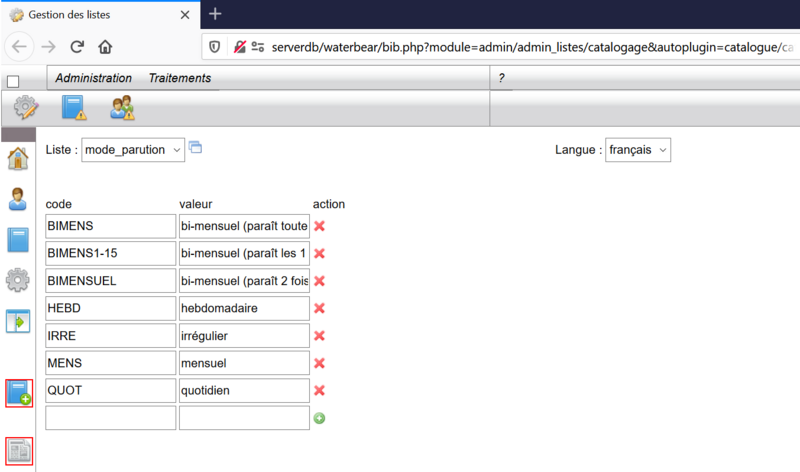The width and height of the screenshot is (800, 472).
Task: Click the MENS code field
Action: (x=111, y=363)
